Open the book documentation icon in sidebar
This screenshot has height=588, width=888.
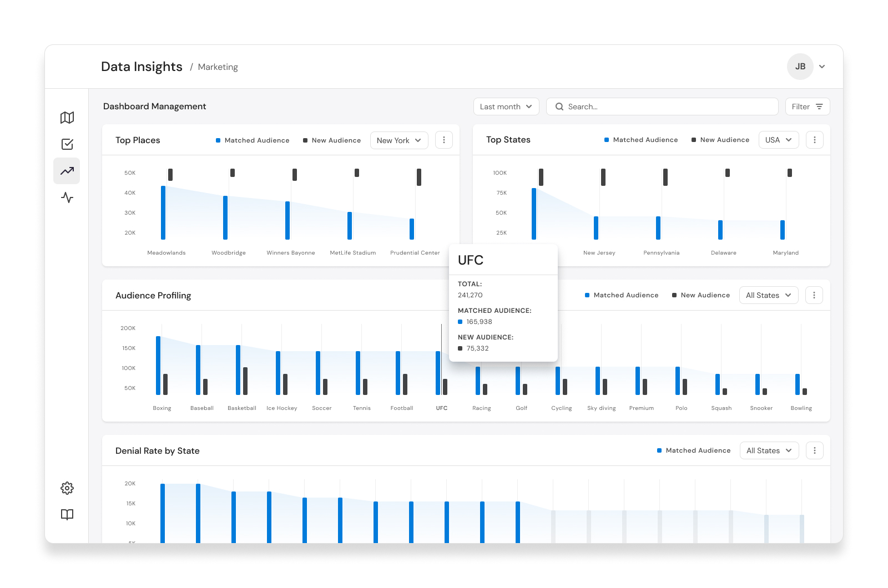67,515
